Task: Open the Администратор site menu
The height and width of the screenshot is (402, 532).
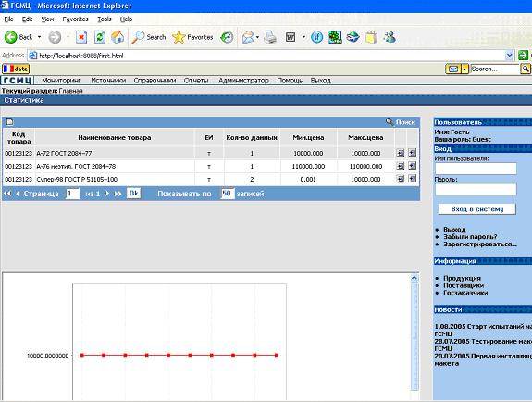Action: (243, 81)
